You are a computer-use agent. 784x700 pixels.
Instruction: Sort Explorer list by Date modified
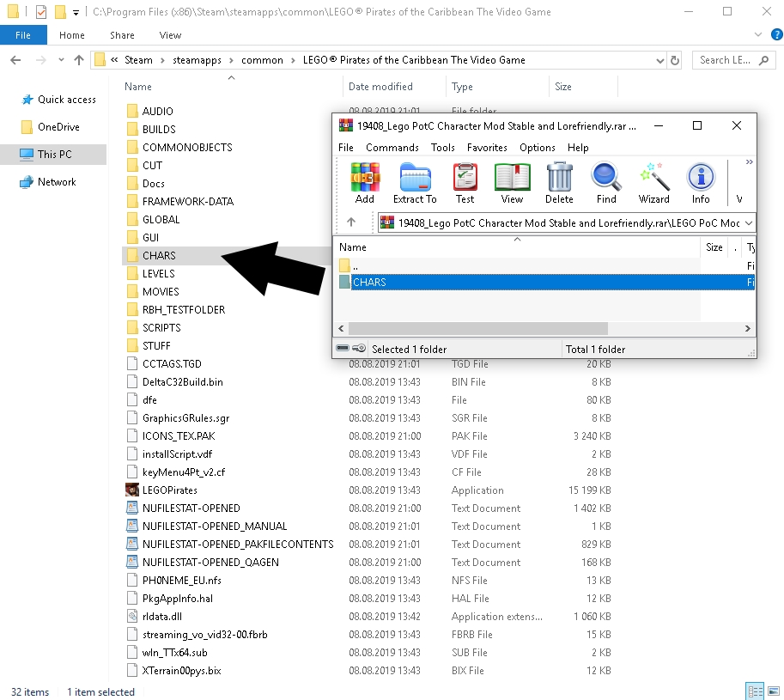tap(380, 87)
